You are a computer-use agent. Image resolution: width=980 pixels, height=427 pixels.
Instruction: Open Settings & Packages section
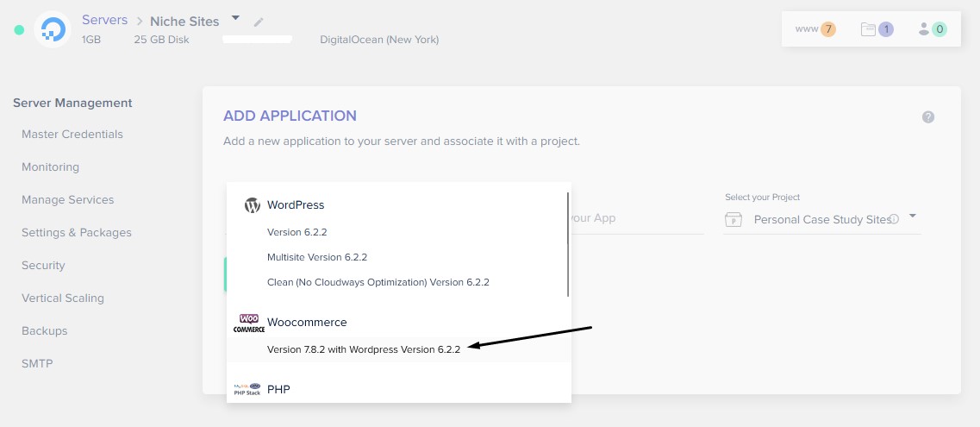(x=76, y=233)
